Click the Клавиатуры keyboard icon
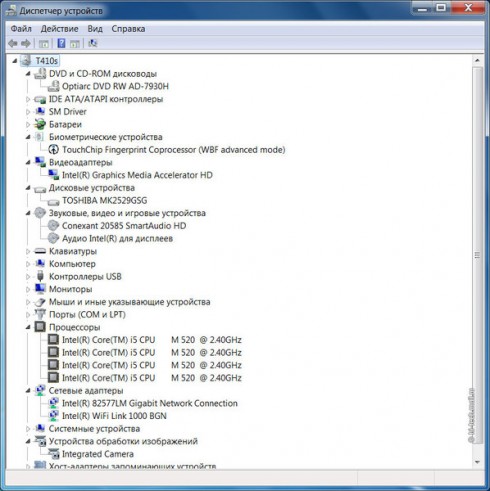The height and width of the screenshot is (491, 490). coord(40,251)
